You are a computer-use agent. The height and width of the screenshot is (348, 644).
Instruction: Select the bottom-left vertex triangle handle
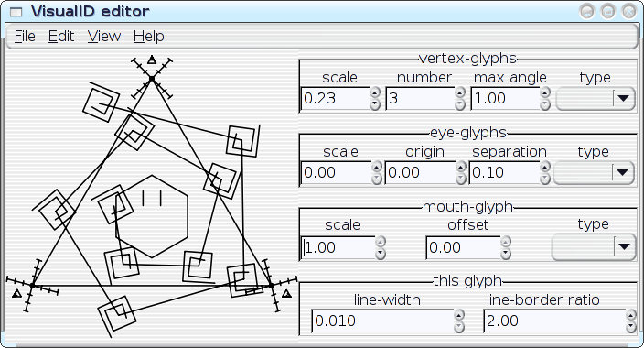pyautogui.click(x=16, y=294)
